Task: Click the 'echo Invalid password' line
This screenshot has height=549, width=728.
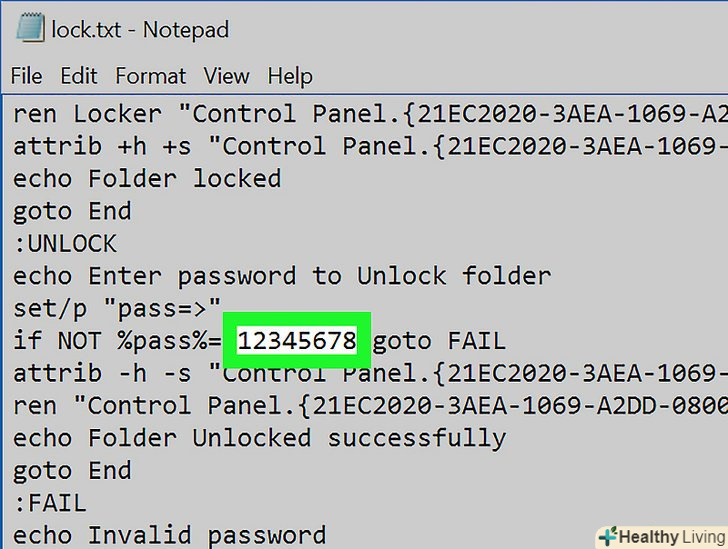Action: 169,535
